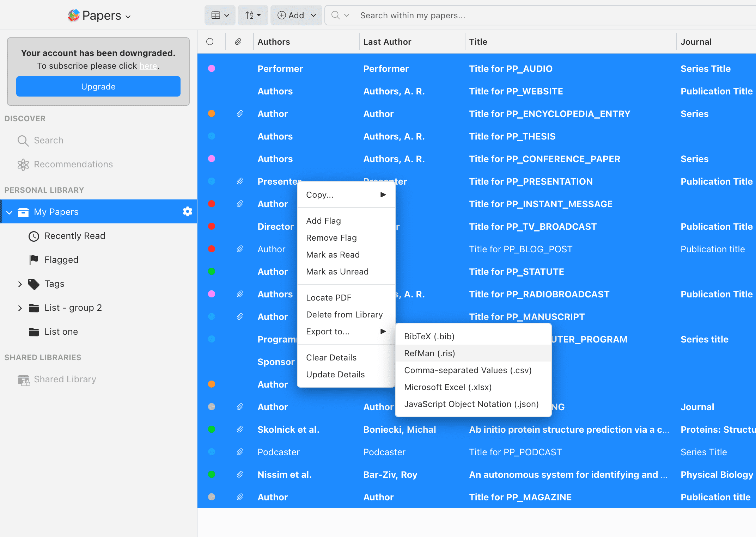Click the Recommendations atom icon
756x537 pixels.
23,165
